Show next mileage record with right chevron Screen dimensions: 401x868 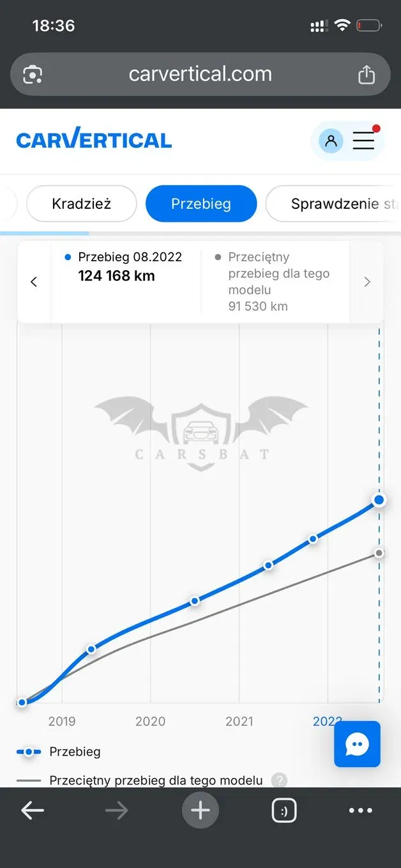[367, 282]
